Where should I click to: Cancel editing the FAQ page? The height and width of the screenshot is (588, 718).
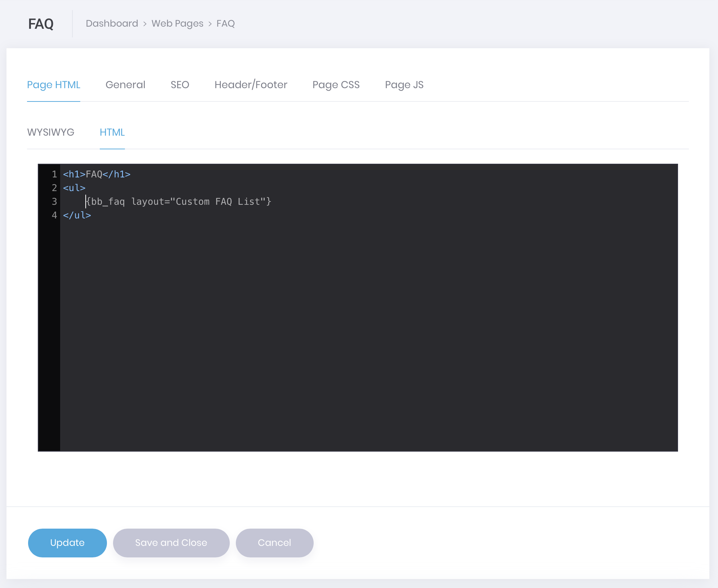click(274, 543)
